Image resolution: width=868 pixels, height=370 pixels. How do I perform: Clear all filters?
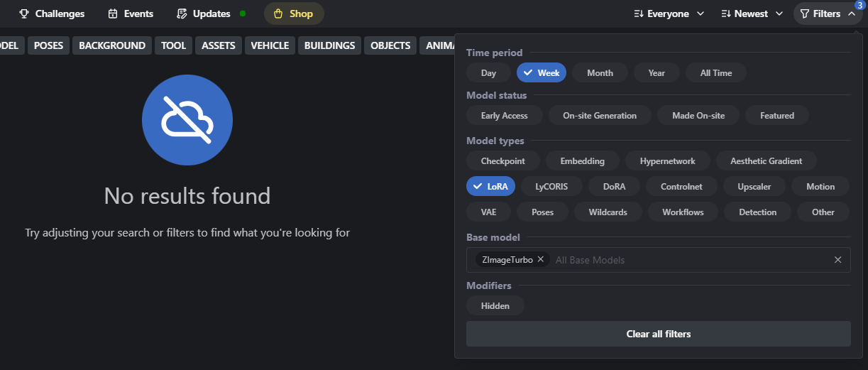pos(659,334)
